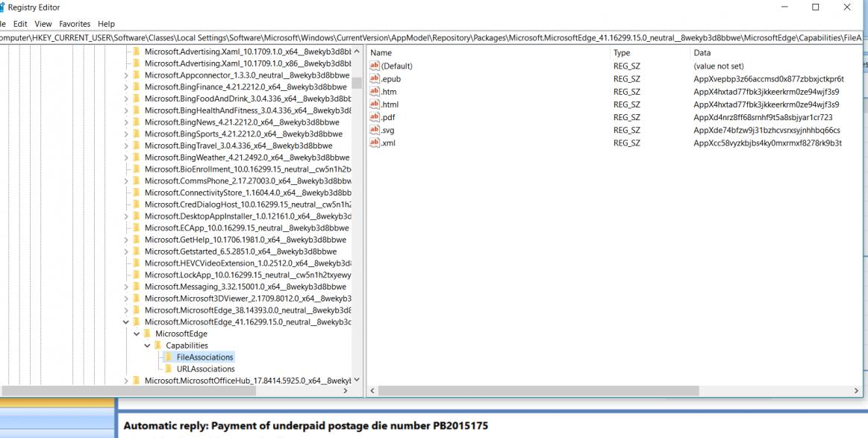Viewport: 868px width, 438px height.
Task: Click folder icon of Microsoft.CredDialogHost key
Action: (136, 204)
